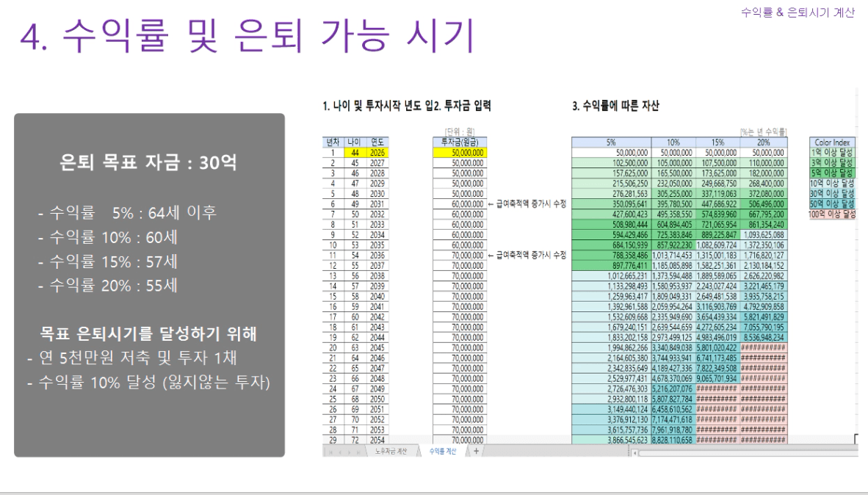
Task: Select the 10% cell 8,828,110,658
Action: pos(673,440)
